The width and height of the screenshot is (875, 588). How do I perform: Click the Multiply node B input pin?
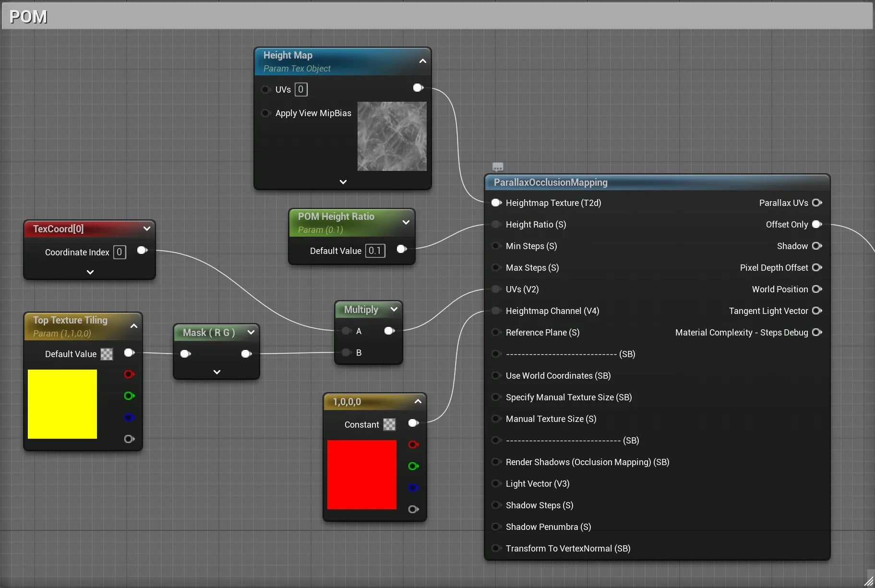tap(347, 352)
